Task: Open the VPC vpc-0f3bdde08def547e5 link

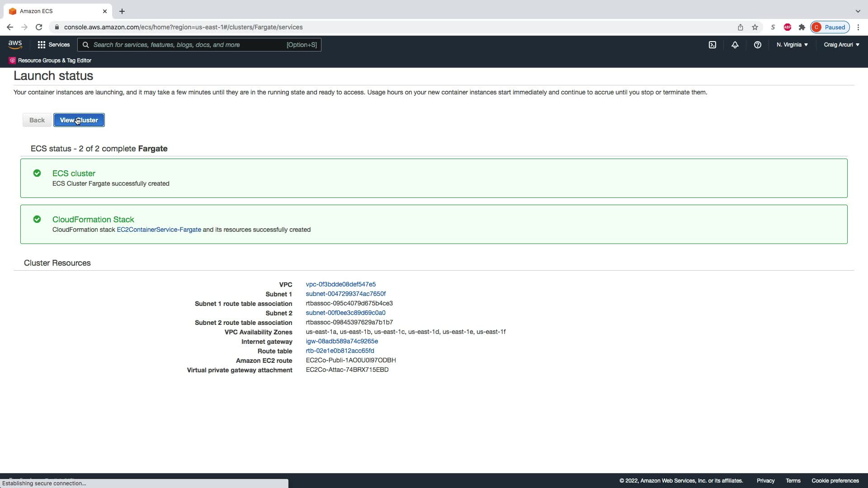Action: (340, 284)
